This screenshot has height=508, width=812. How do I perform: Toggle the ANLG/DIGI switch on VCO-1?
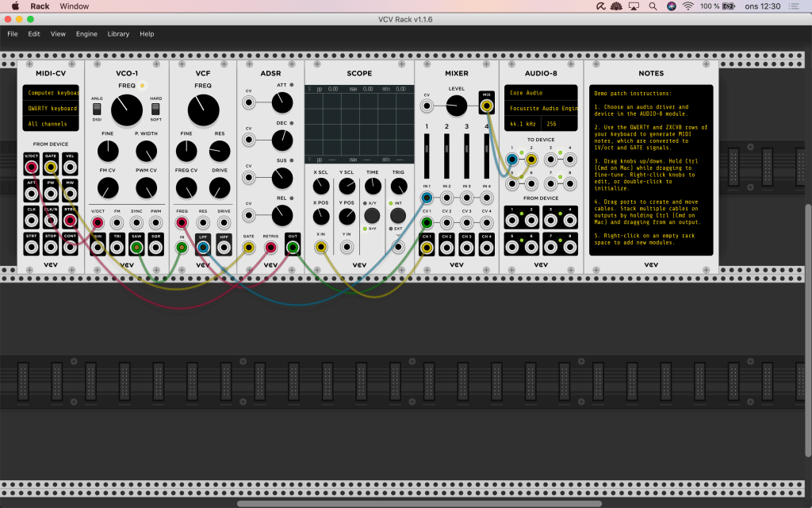point(98,109)
